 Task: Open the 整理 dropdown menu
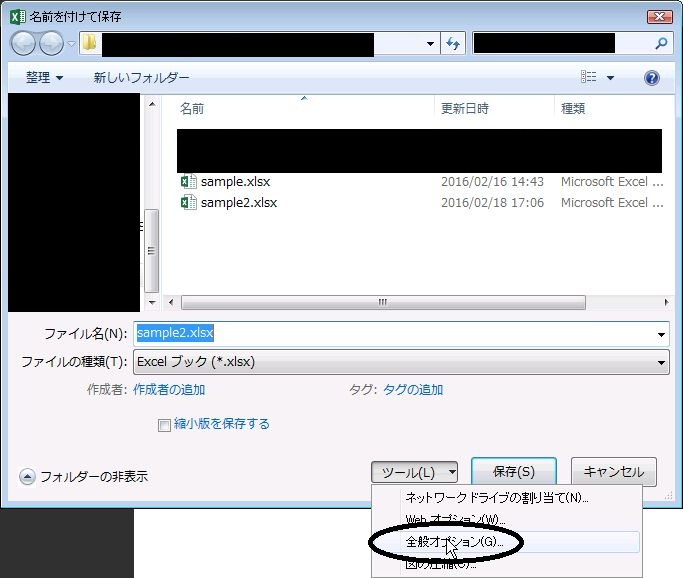coord(45,78)
